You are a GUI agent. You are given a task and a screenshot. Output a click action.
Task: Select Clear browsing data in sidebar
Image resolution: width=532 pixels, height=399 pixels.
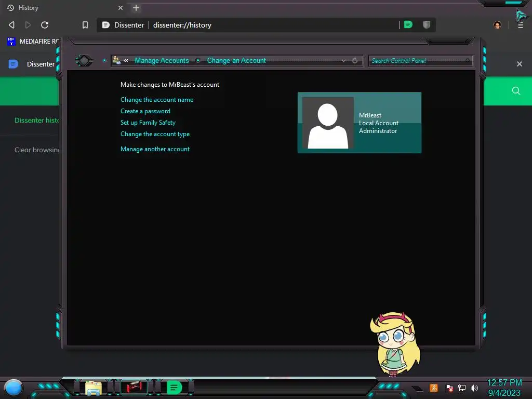point(37,150)
